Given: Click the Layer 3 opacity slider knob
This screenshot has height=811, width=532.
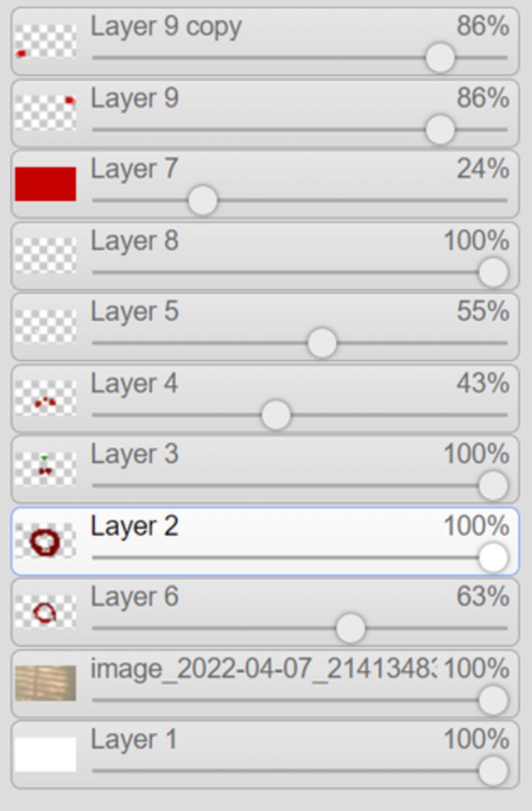Looking at the screenshot, I should pos(493,486).
